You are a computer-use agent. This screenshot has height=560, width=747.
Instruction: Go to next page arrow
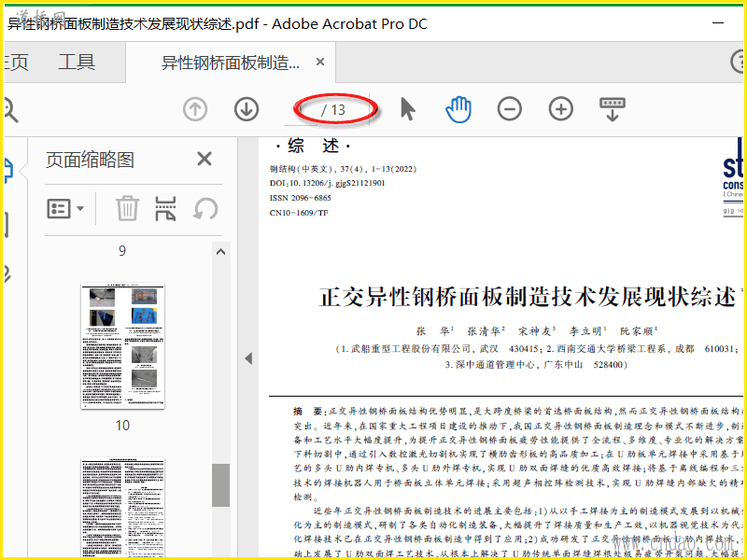pyautogui.click(x=247, y=109)
